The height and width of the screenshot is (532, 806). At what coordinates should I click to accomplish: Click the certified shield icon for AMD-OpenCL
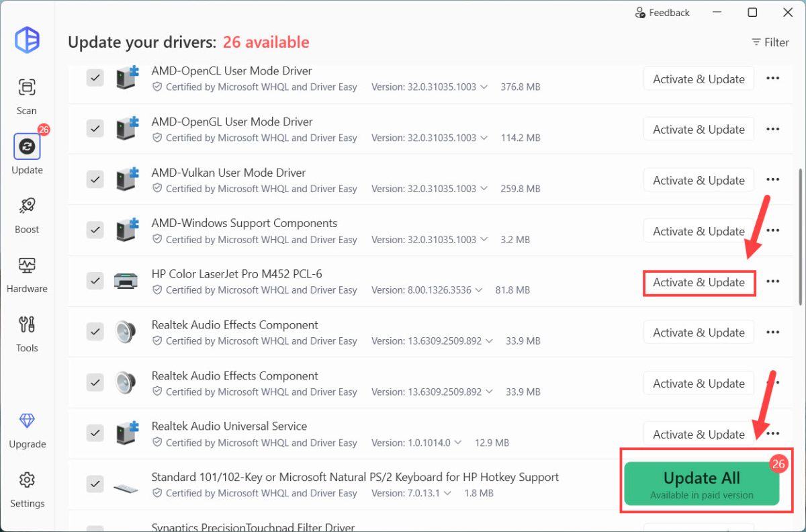tap(158, 87)
